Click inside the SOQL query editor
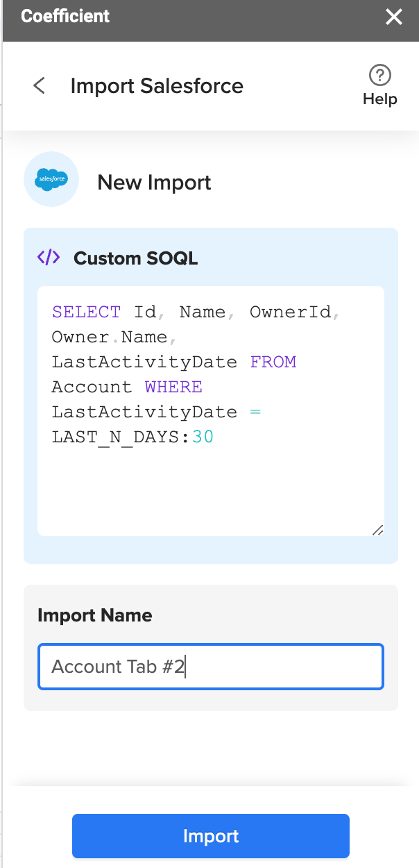Viewport: 419px width, 868px height. click(211, 410)
